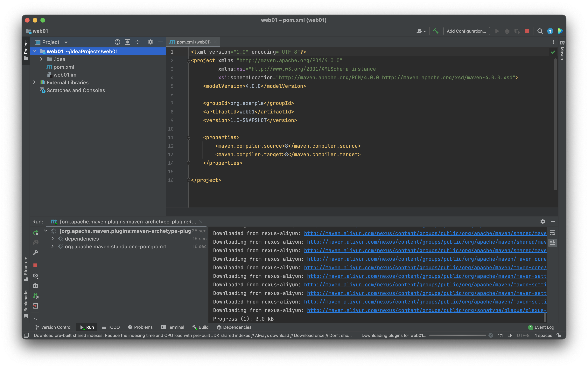The image size is (588, 368).
Task: Select Scratches and Consoles
Action: click(72, 90)
